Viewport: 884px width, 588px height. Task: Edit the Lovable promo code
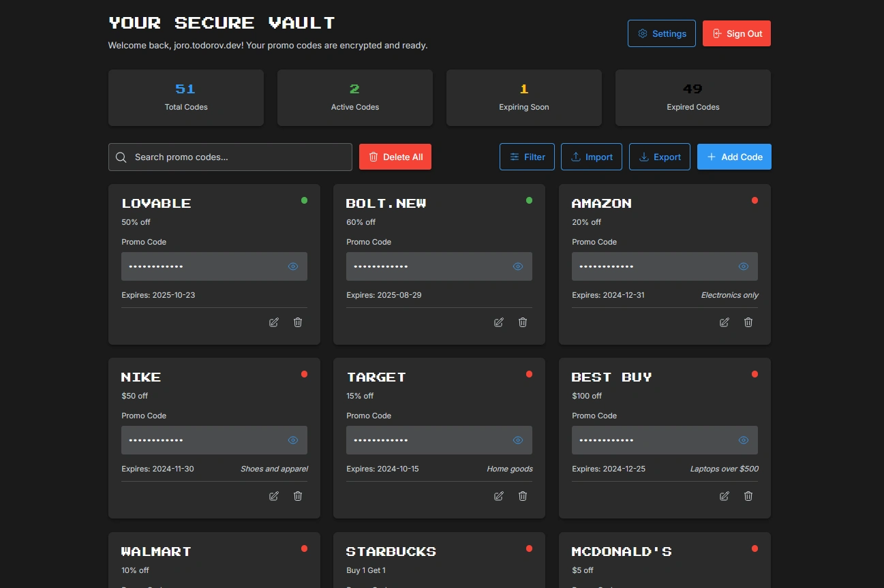[x=274, y=322]
